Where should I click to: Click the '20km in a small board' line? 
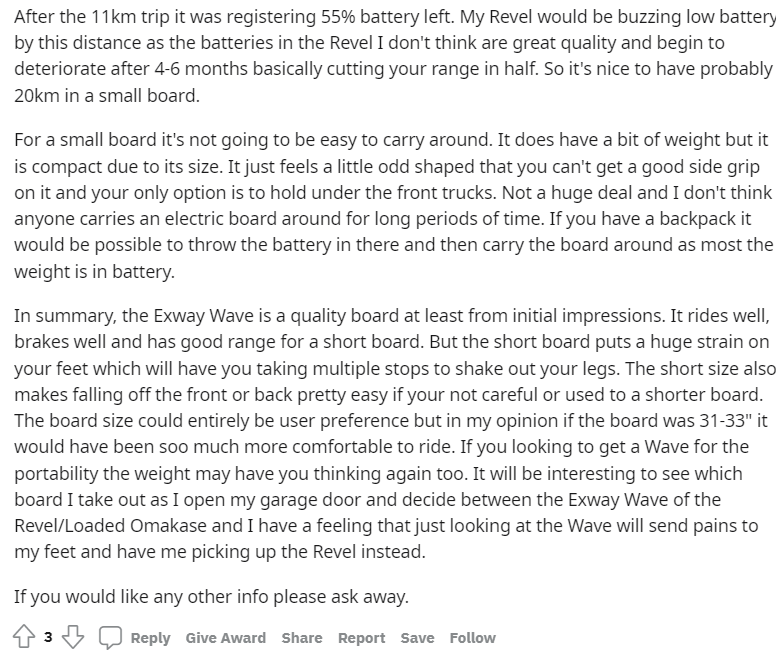pos(107,95)
